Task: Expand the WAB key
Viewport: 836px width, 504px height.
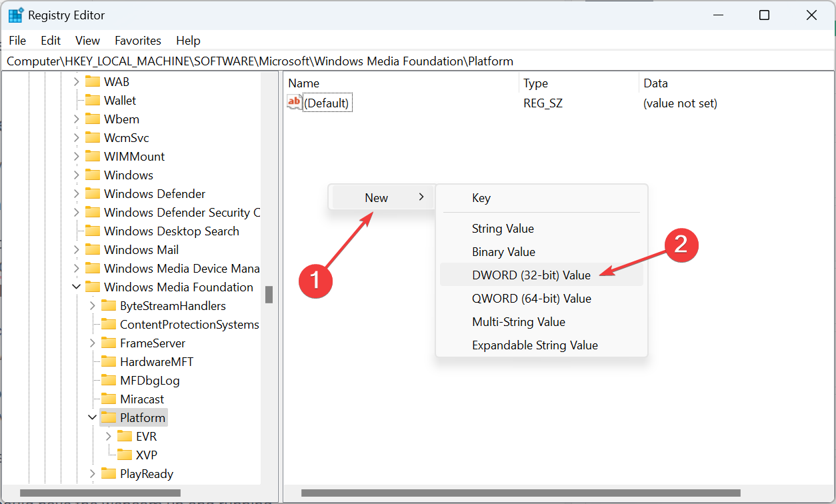Action: coord(77,82)
